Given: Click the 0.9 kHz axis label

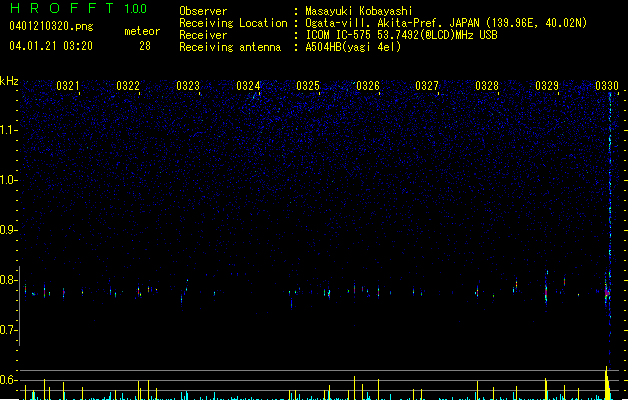Looking at the screenshot, I should coord(8,230).
